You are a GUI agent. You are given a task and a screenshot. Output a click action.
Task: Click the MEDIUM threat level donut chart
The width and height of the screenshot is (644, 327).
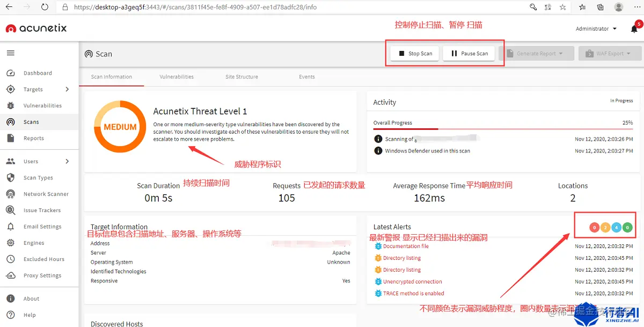pyautogui.click(x=120, y=127)
